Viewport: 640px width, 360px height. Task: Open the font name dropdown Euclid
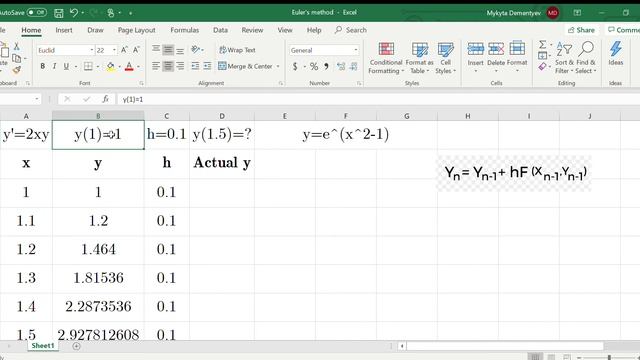tap(91, 50)
